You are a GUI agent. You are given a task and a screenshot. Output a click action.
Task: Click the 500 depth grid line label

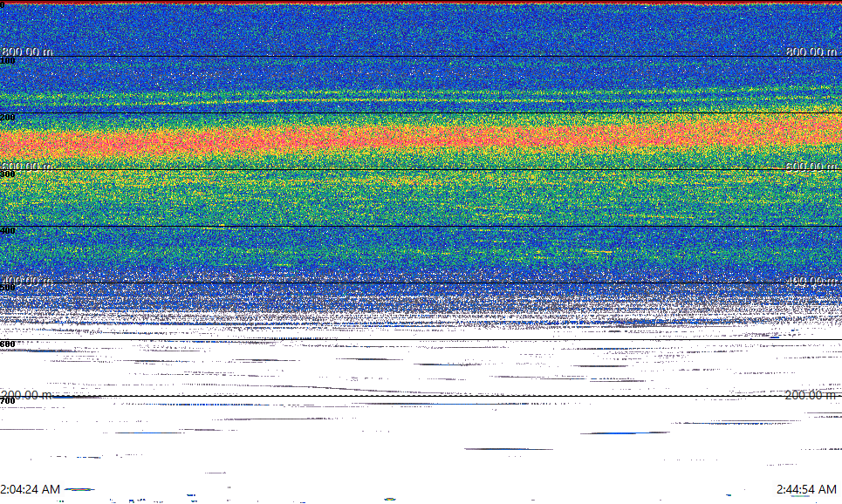8,288
